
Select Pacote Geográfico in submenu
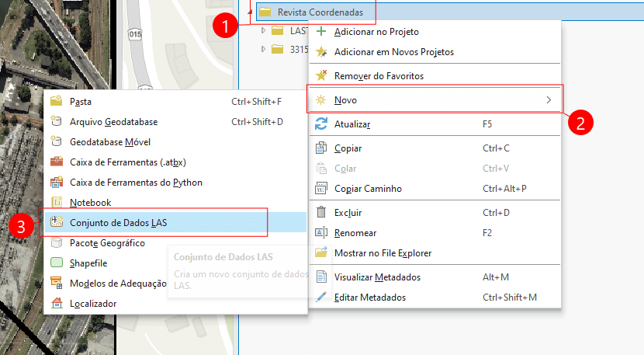click(x=107, y=243)
